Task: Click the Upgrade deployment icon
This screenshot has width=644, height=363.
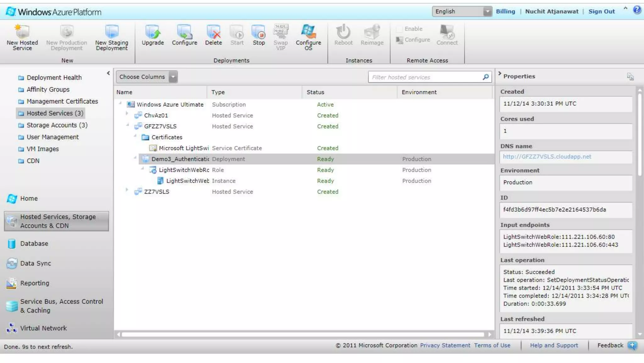Action: coord(153,32)
